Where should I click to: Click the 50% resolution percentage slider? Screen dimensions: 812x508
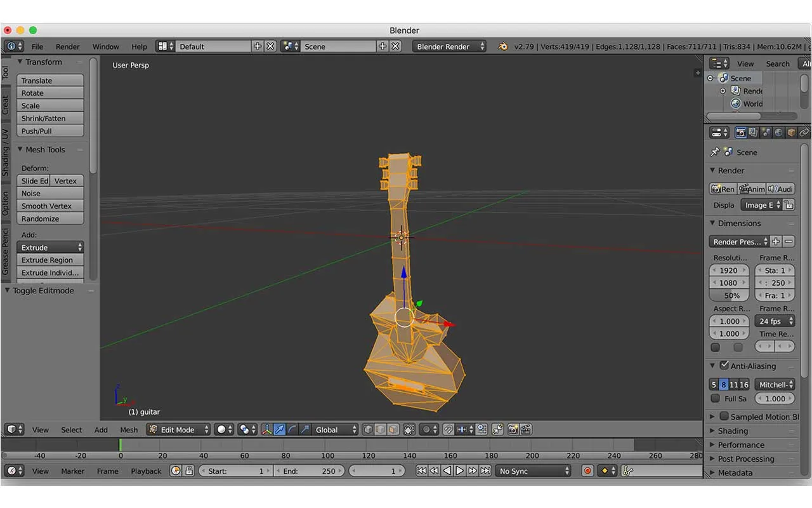[x=729, y=296]
